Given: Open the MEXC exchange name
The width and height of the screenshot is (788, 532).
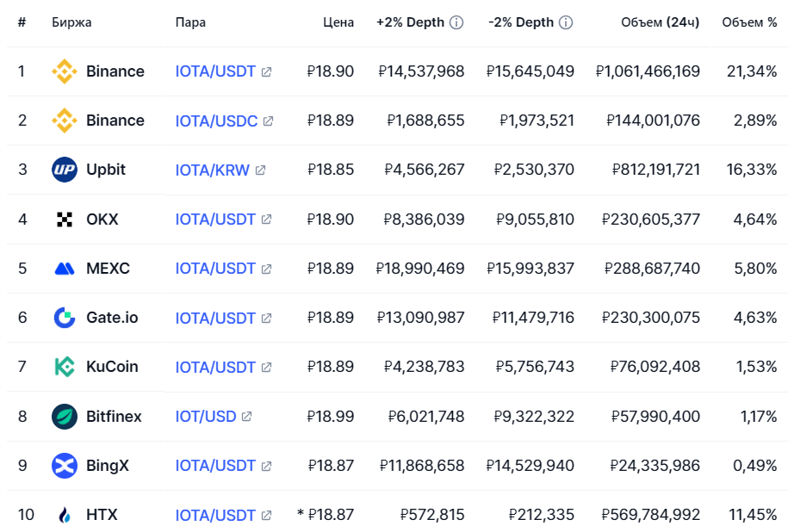Looking at the screenshot, I should (108, 269).
